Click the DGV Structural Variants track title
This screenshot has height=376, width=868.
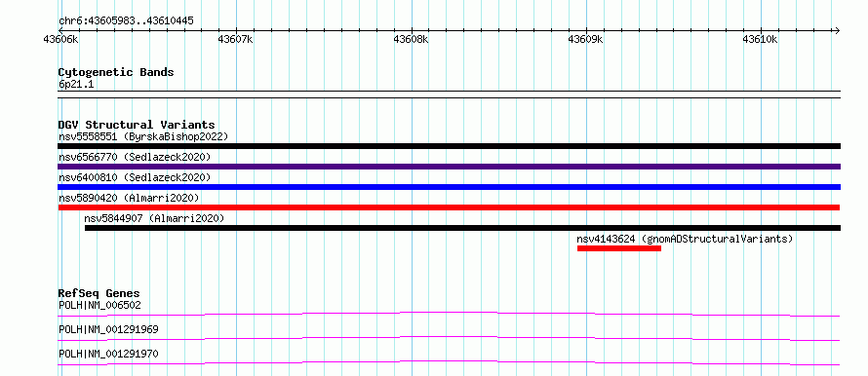click(137, 125)
